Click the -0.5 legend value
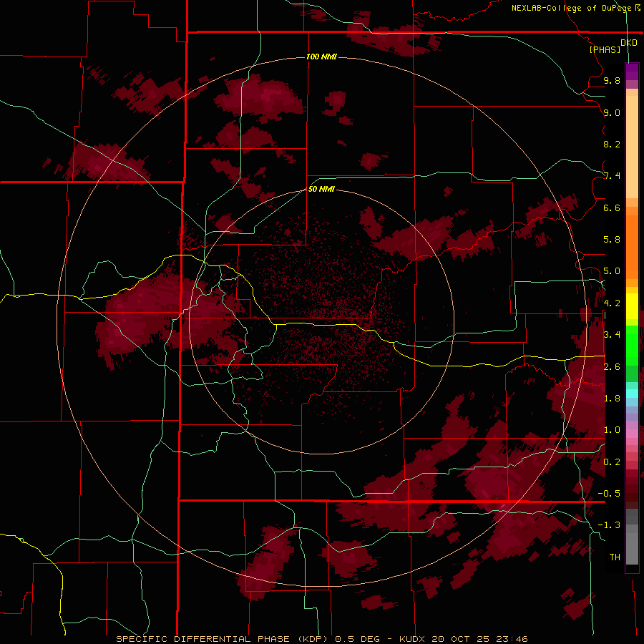This screenshot has height=644, width=644. 609,494
